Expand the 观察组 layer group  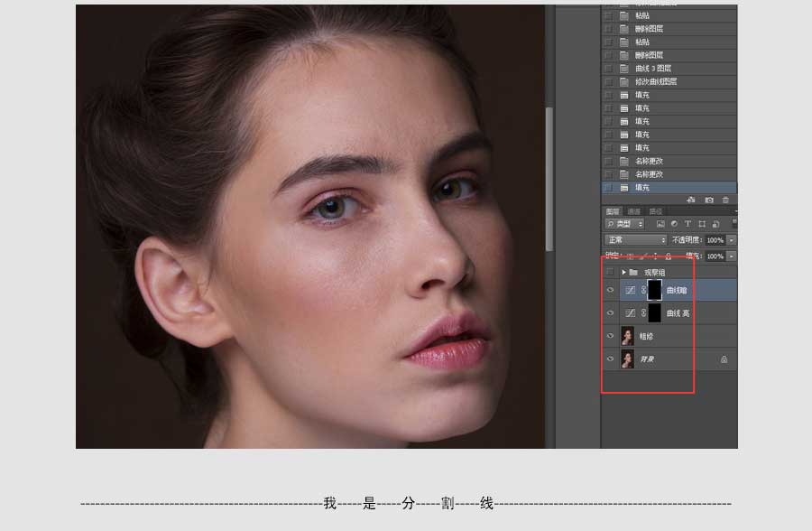pyautogui.click(x=623, y=272)
